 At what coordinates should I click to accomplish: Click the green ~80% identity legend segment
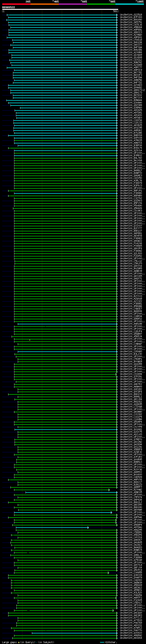[x=101, y=4]
